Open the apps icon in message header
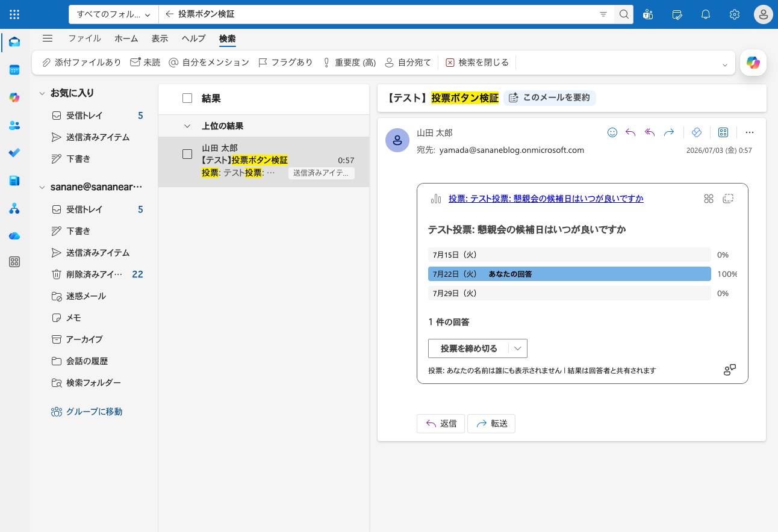The height and width of the screenshot is (532, 778). point(724,132)
